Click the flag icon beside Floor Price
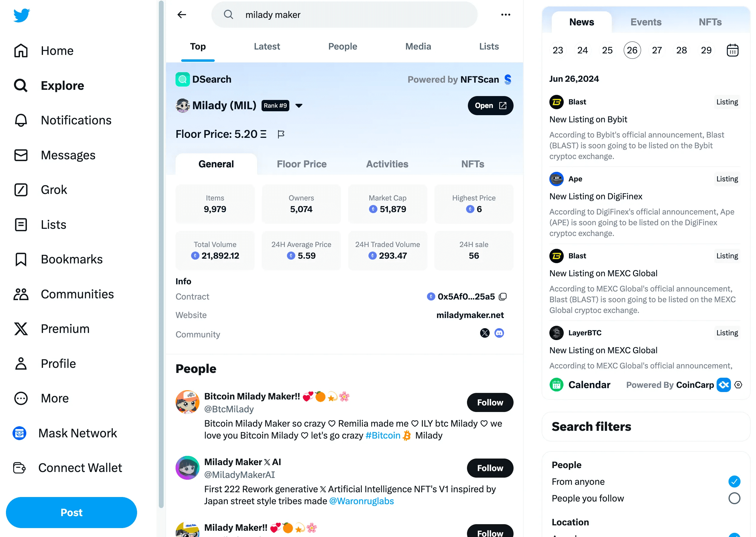 click(x=281, y=134)
